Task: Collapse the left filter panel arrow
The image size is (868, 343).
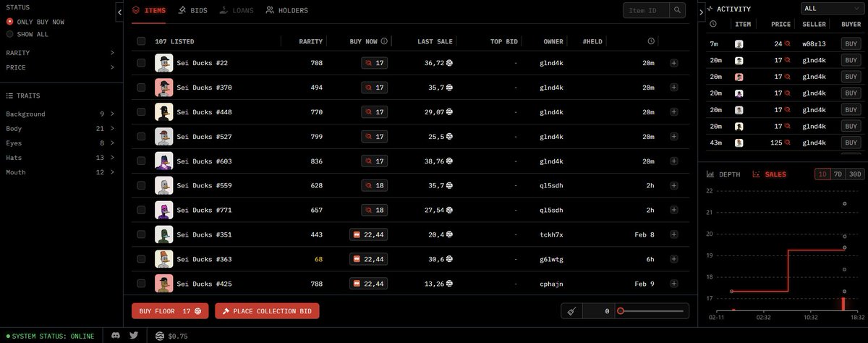Action: click(119, 12)
